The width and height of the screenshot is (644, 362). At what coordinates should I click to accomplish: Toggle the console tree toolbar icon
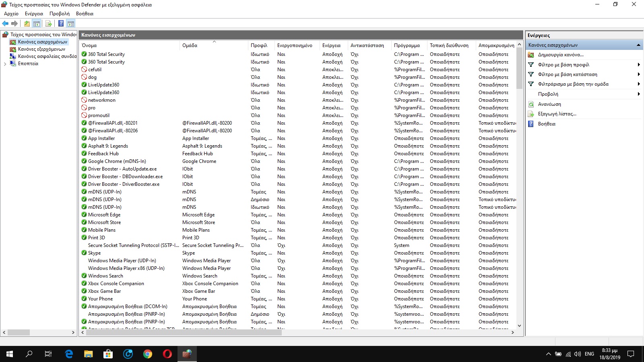(36, 24)
